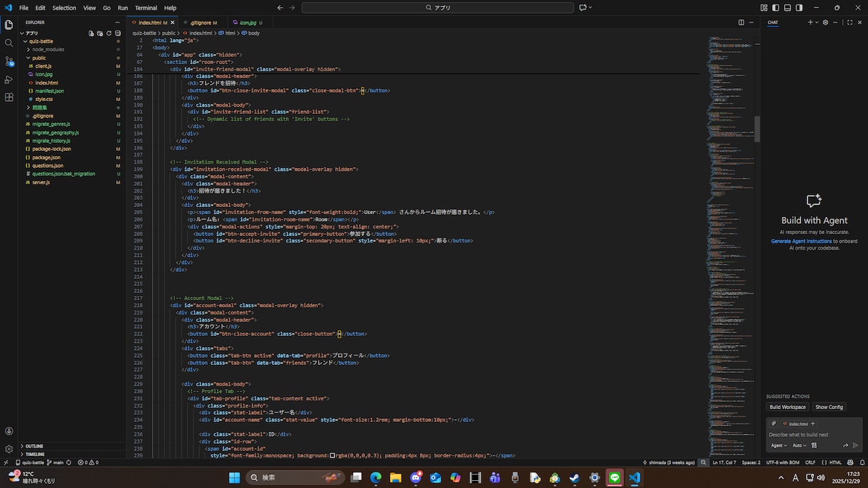The width and height of the screenshot is (868, 488).
Task: Open chat tools configuration icon
Action: (814, 445)
